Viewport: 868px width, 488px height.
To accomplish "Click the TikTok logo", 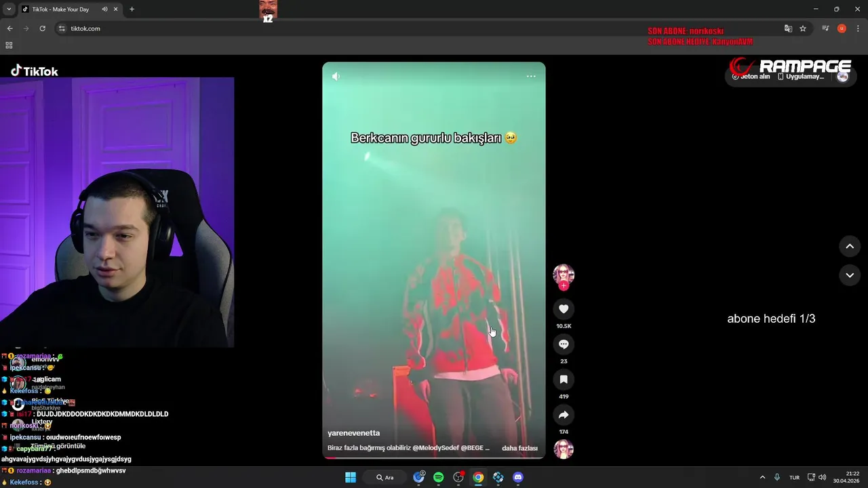I will [34, 71].
